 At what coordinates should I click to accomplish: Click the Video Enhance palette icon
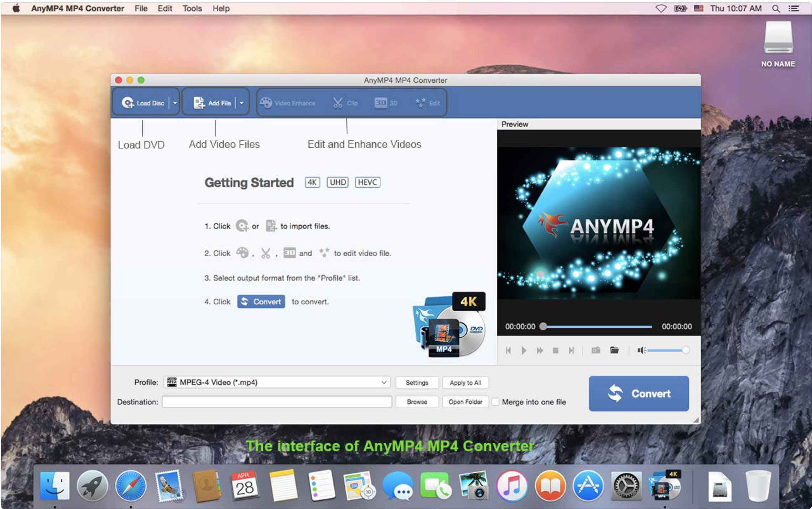point(266,103)
